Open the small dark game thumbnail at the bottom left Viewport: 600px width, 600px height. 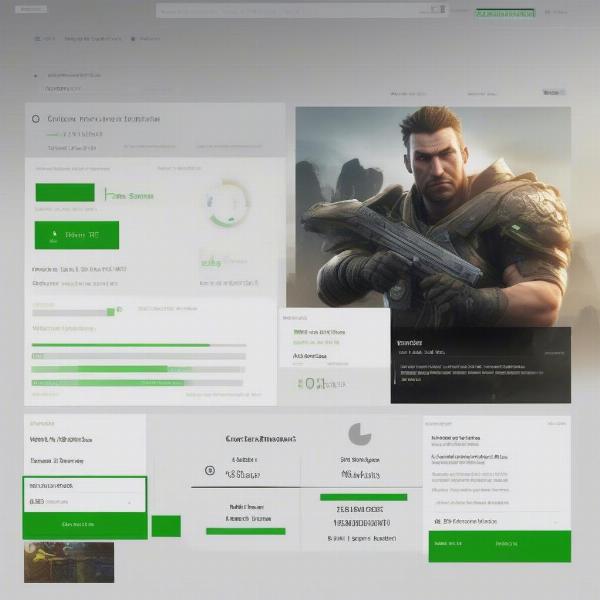pos(69,562)
